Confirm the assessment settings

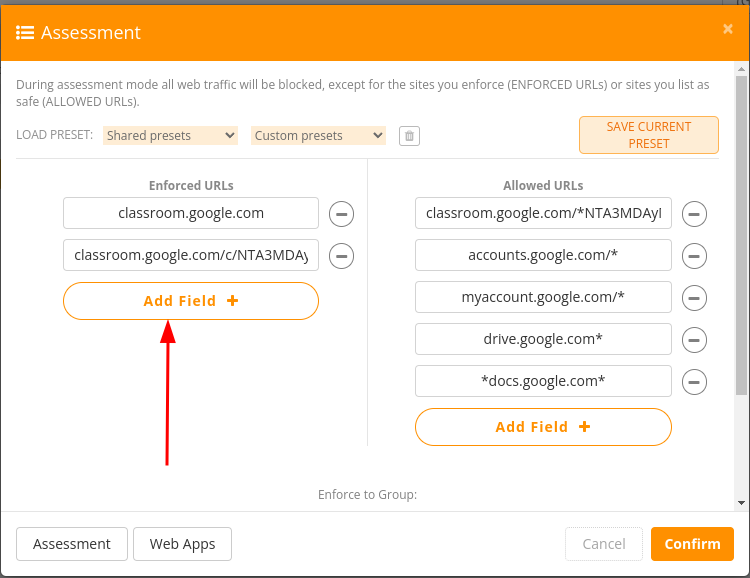pos(692,544)
